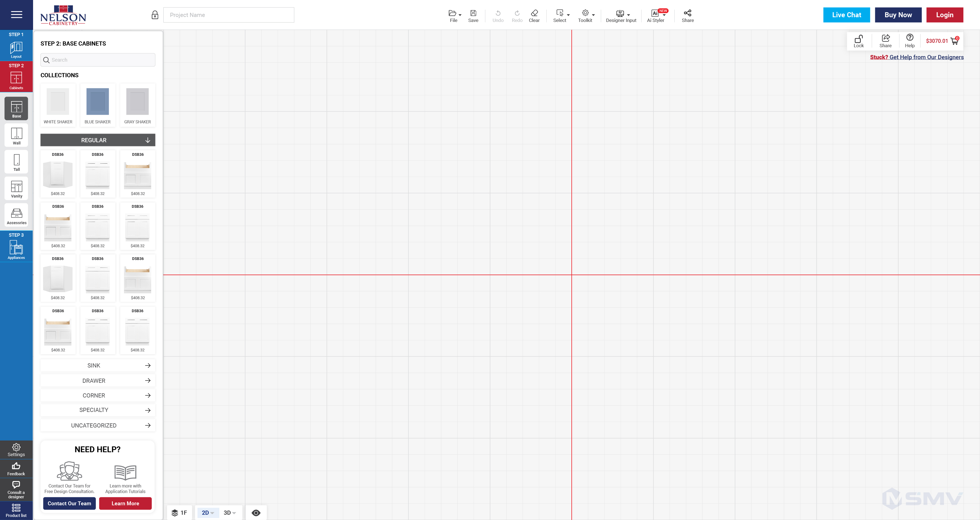
Task: Select the Vanity icon in the left sidebar
Action: [x=16, y=188]
